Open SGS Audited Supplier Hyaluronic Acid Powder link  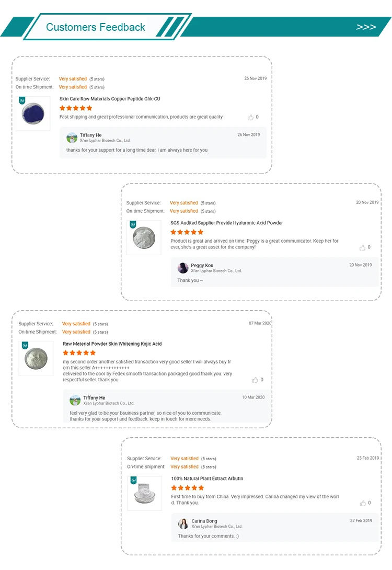[227, 223]
